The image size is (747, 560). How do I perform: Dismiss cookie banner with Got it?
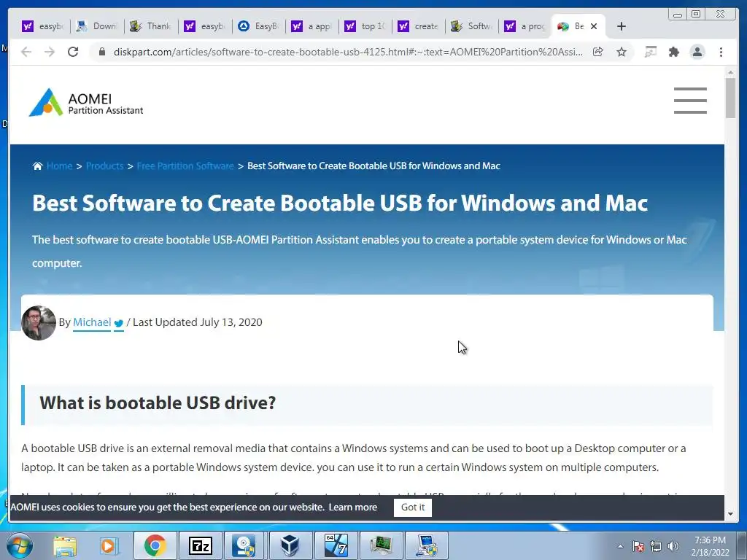pos(413,507)
